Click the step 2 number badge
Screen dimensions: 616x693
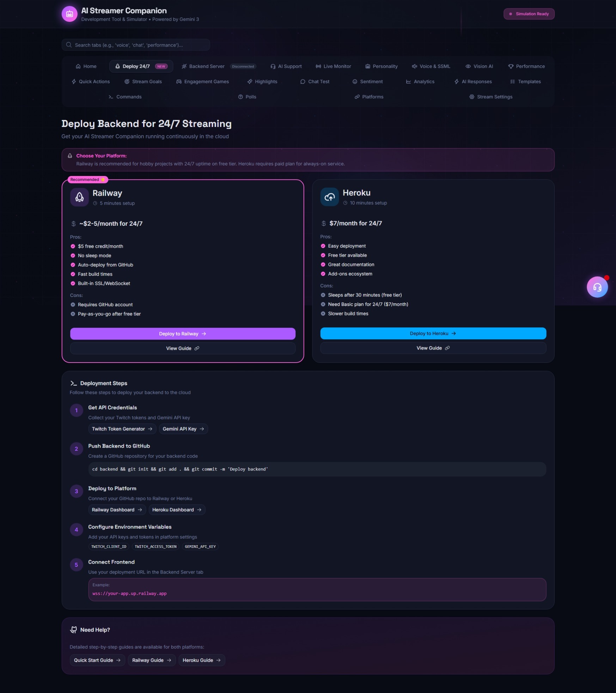coord(76,449)
